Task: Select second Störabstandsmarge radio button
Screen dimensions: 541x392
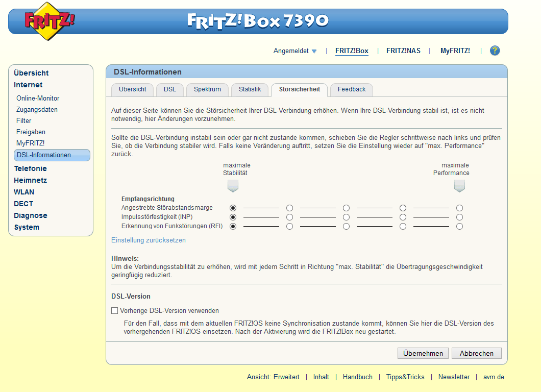Action: coord(289,208)
